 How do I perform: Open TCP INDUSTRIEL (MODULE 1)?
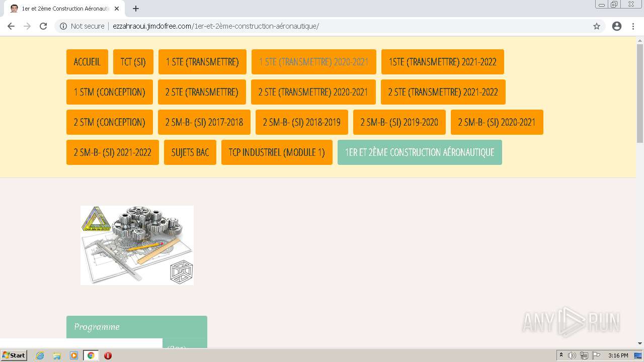pyautogui.click(x=277, y=152)
